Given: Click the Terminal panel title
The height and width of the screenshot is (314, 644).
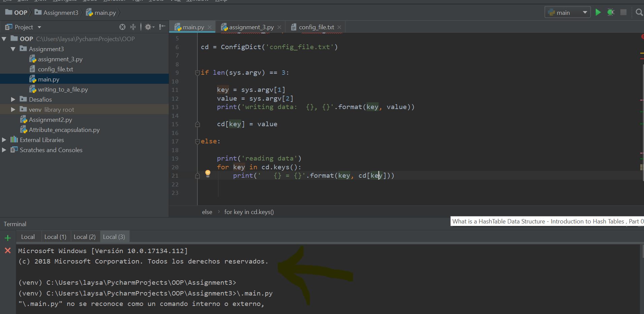Looking at the screenshot, I should (15, 224).
